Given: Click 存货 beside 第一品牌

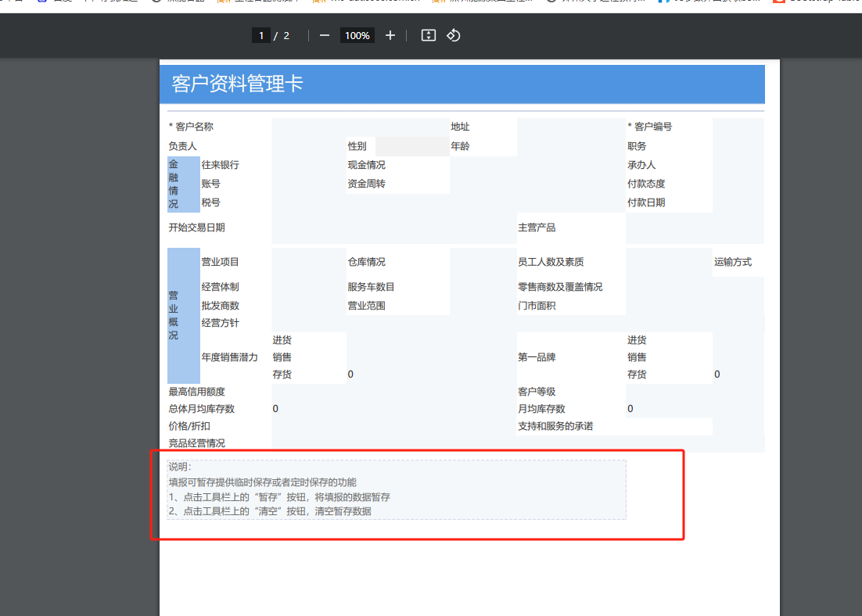Looking at the screenshot, I should [637, 374].
